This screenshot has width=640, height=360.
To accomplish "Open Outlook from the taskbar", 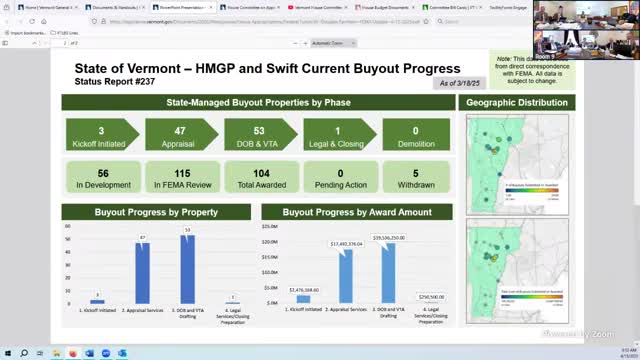I will pyautogui.click(x=122, y=353).
